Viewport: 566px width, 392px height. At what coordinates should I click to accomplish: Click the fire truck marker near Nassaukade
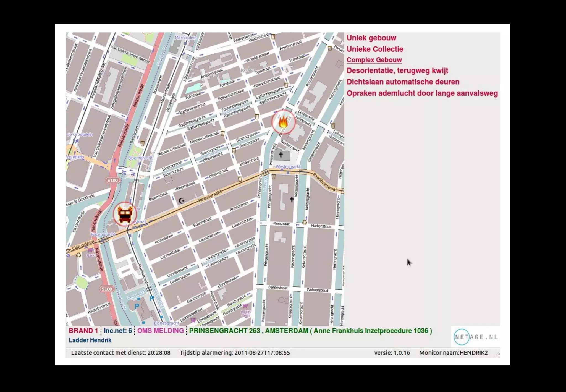[125, 214]
